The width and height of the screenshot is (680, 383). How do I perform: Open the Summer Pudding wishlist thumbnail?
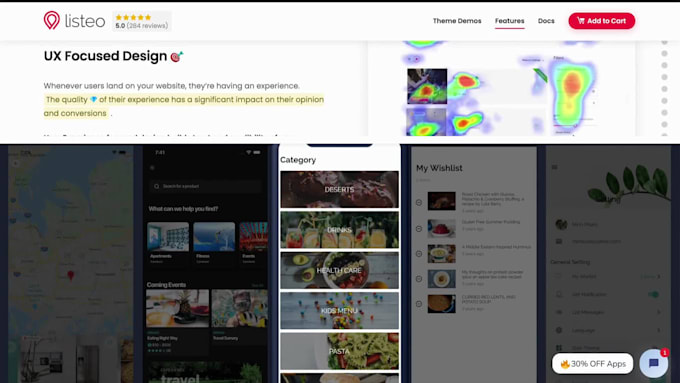pyautogui.click(x=441, y=228)
